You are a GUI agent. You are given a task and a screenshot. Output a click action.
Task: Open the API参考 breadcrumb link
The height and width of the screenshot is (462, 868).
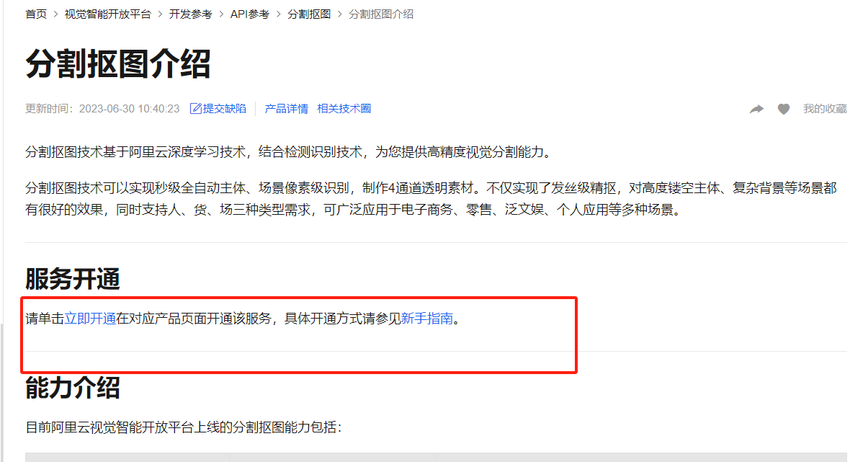(x=250, y=14)
